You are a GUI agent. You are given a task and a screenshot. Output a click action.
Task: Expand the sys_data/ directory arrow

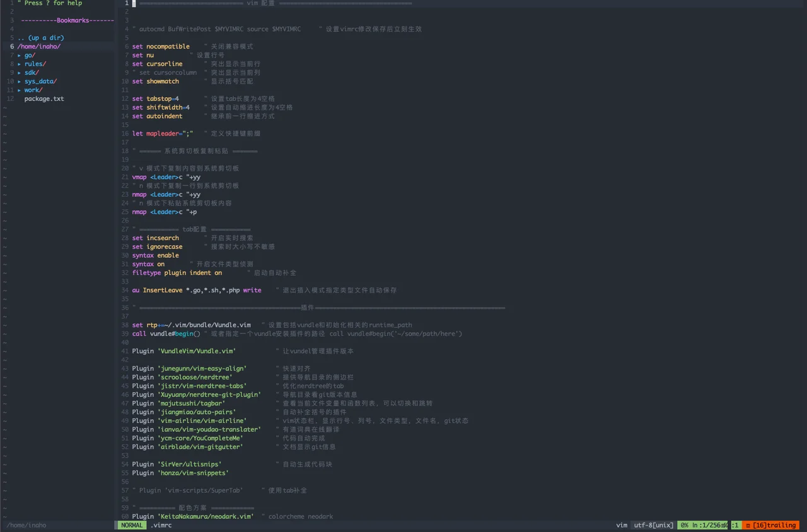pyautogui.click(x=20, y=81)
